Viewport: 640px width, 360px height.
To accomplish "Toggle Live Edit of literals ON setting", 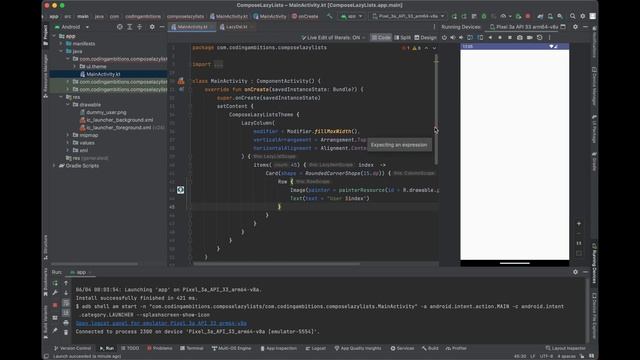I will (x=333, y=38).
